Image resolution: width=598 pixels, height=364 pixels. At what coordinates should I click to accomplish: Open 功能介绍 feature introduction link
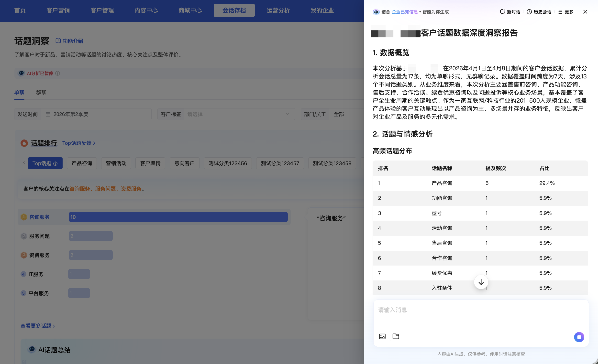click(69, 41)
